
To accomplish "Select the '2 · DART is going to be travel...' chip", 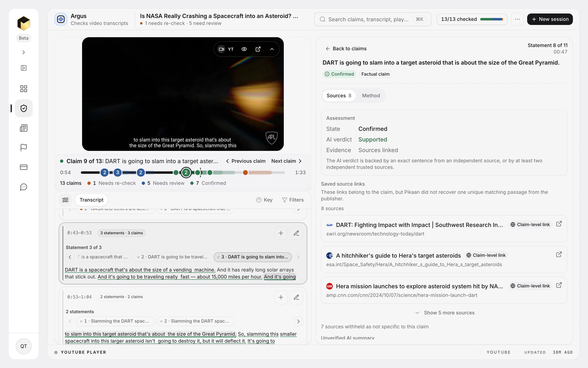I will coord(172,257).
